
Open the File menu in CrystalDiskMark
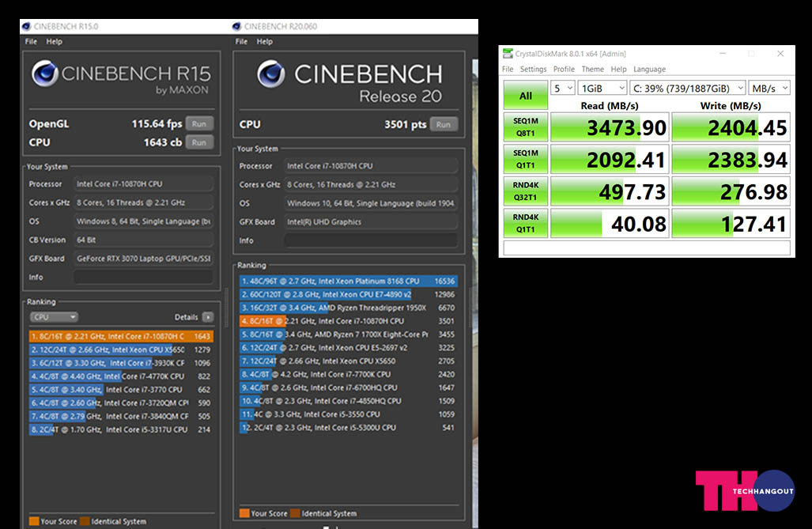pyautogui.click(x=508, y=69)
